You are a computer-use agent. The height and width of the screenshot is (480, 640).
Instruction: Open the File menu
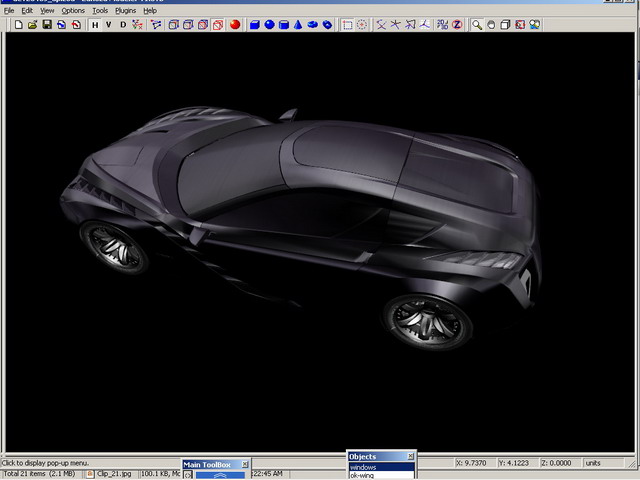point(9,10)
